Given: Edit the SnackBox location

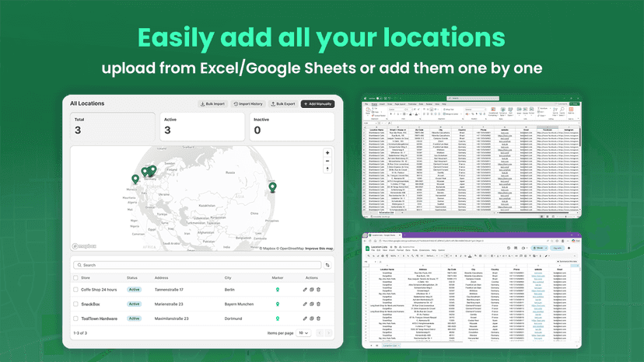Looking at the screenshot, I should point(305,305).
